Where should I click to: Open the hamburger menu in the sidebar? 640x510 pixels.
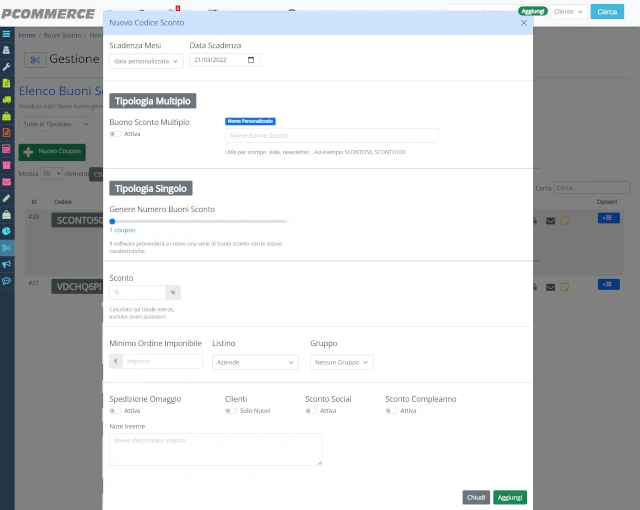click(7, 34)
